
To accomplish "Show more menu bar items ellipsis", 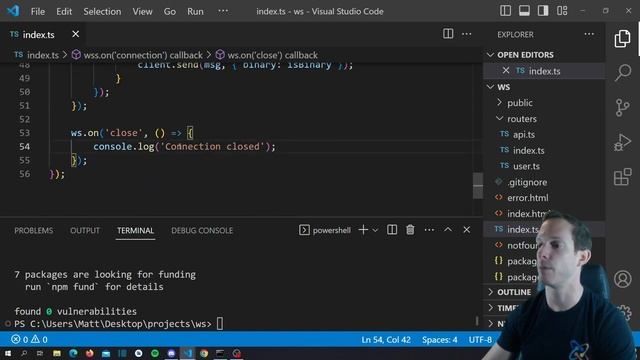I will [223, 11].
